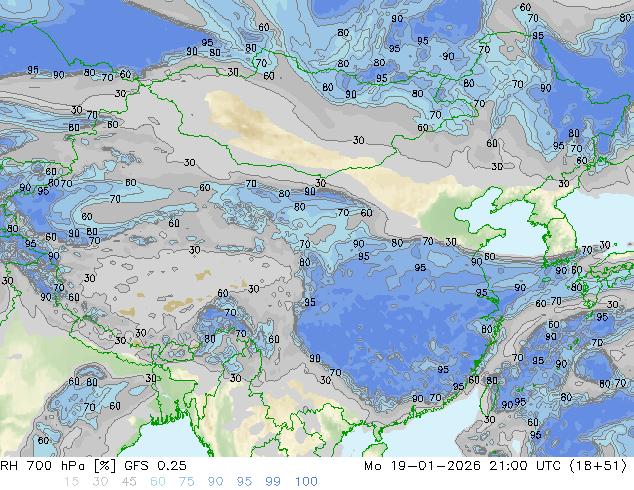Click the 'GFS 0.25' model label
This screenshot has width=634, height=490.
(x=155, y=466)
